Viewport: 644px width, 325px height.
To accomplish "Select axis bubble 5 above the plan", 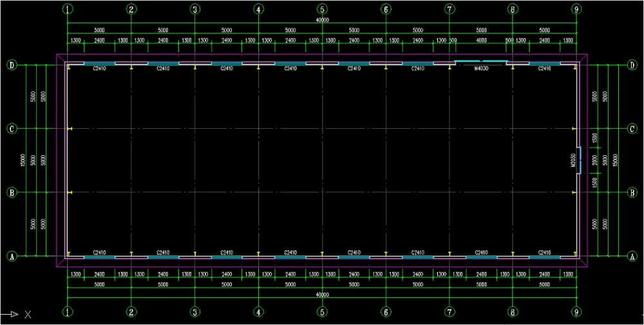I will tap(323, 8).
